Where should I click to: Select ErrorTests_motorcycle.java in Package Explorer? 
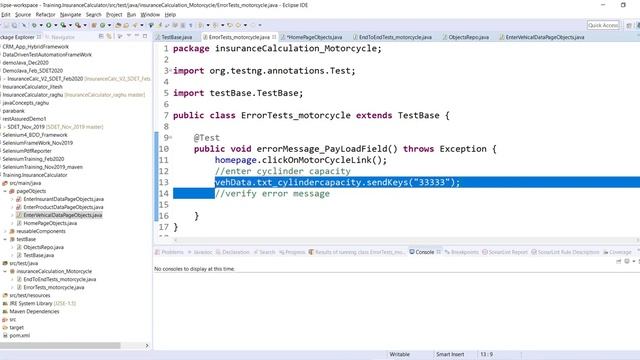pos(54,287)
